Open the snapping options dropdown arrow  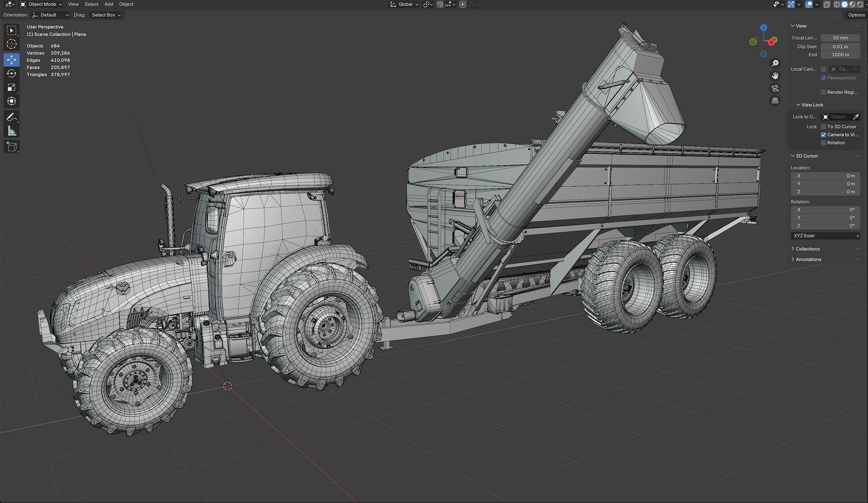pyautogui.click(x=454, y=4)
